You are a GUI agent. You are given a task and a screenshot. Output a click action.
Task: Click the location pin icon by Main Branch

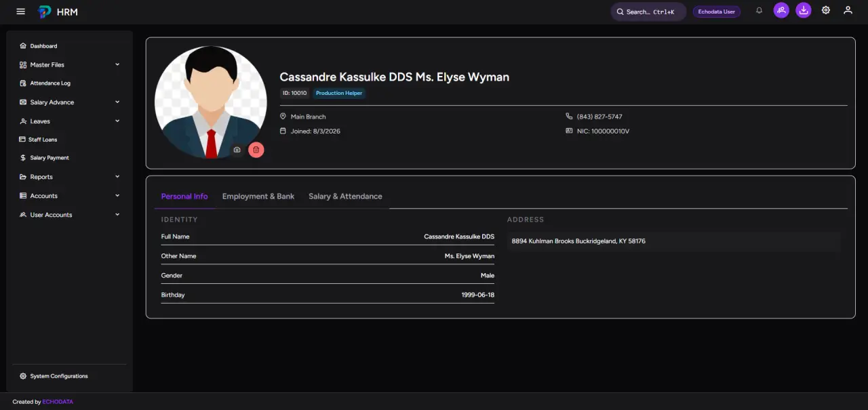(283, 117)
